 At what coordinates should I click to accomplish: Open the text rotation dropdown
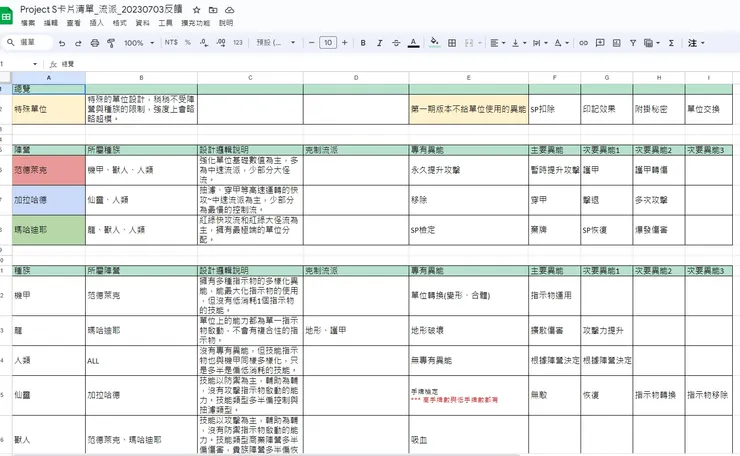[561, 43]
